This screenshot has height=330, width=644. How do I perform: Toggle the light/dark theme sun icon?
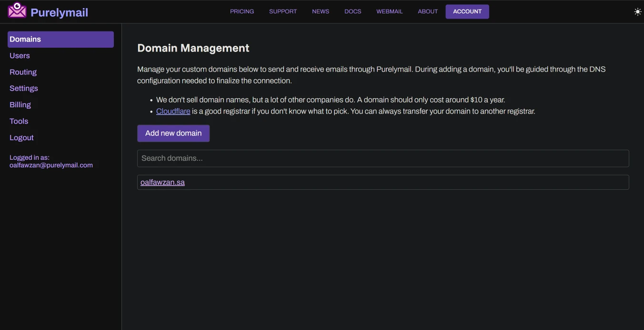[x=638, y=12]
